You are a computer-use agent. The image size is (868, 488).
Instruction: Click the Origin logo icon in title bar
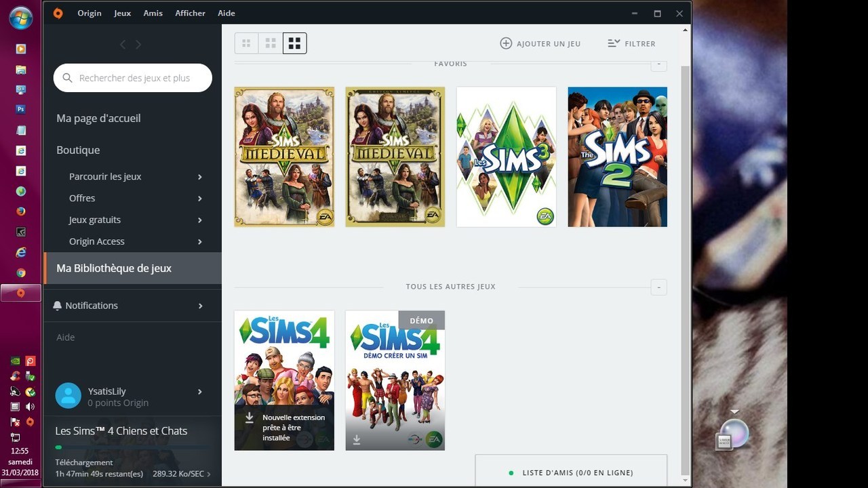click(x=58, y=13)
